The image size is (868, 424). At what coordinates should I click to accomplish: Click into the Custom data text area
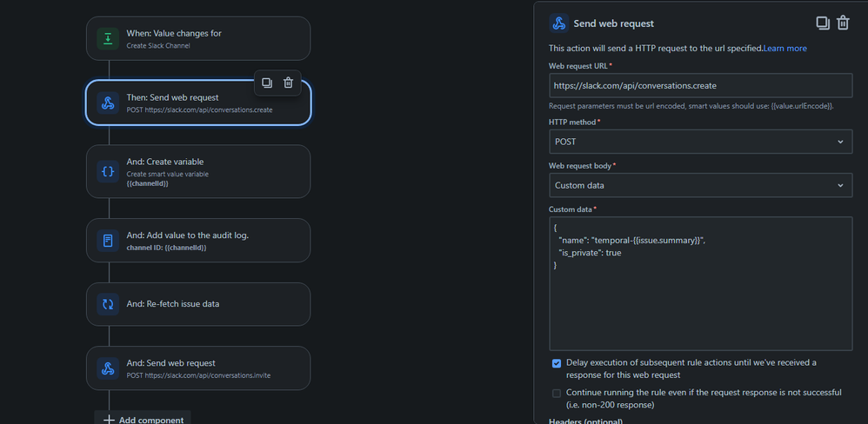[x=701, y=283]
